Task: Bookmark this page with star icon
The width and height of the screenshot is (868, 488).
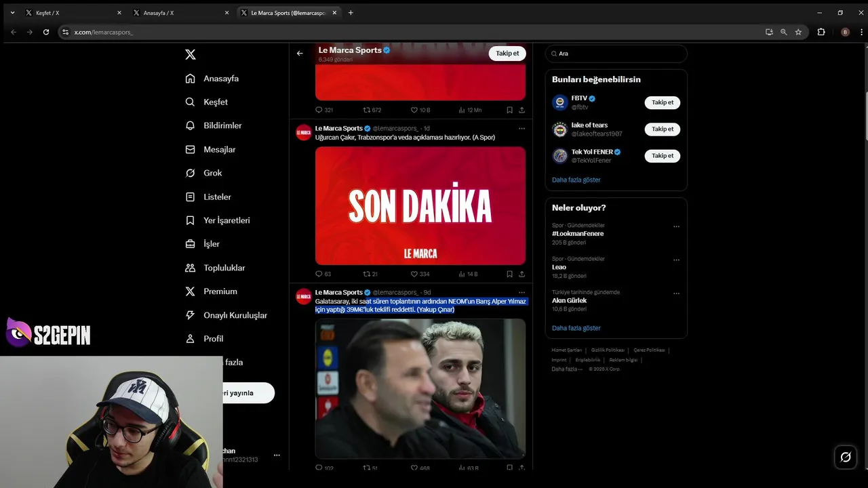Action: [798, 32]
